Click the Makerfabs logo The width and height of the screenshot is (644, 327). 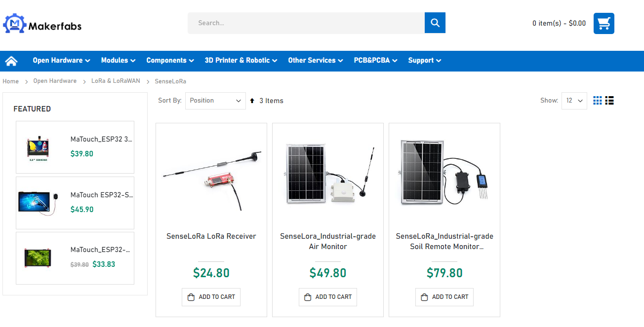[42, 24]
